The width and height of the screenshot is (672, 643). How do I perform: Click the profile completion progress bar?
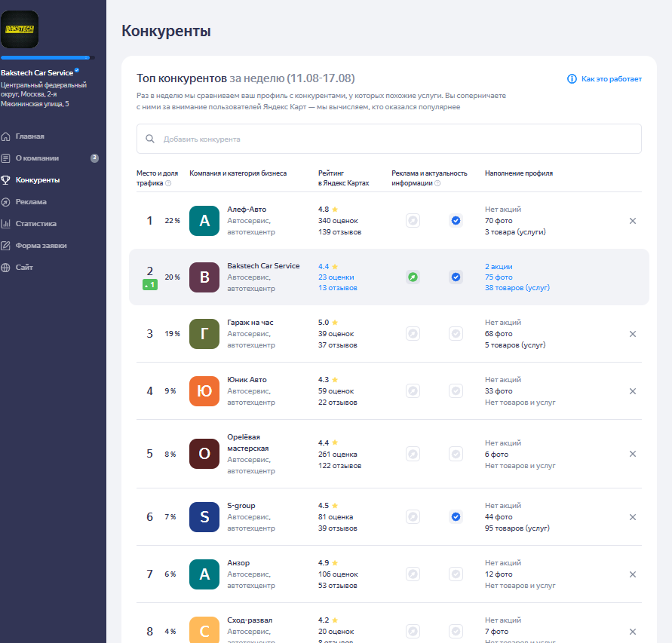click(48, 57)
